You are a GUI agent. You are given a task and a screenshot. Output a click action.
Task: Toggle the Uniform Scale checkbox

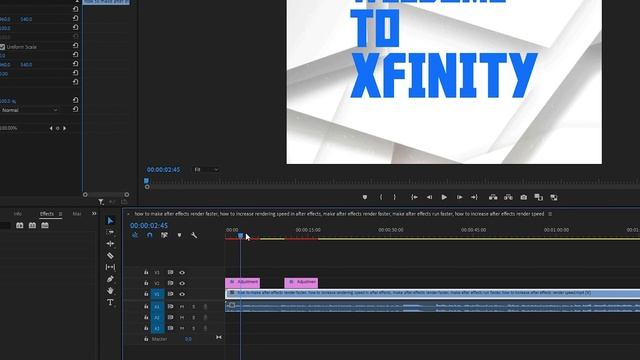[2, 47]
